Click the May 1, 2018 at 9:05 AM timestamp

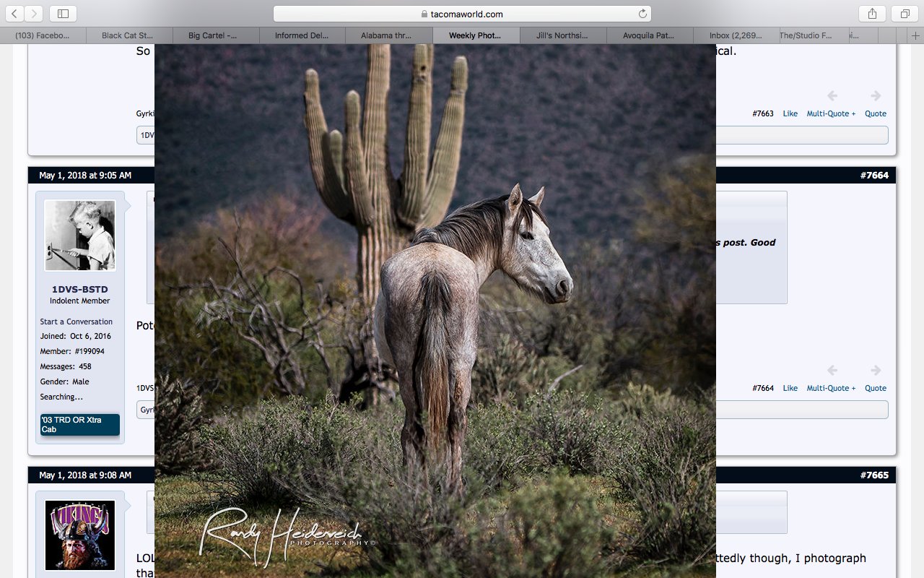coord(85,176)
